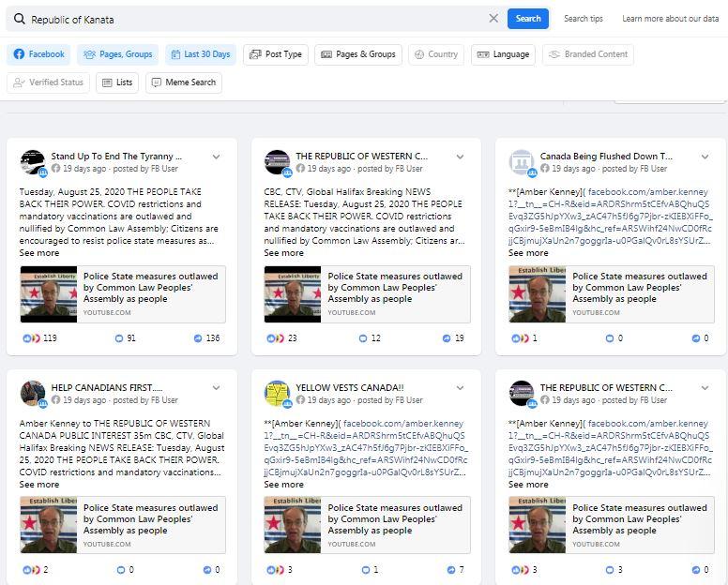Toggle the Pages, Groups filter
Screen dimensions: 728x585
(118, 54)
